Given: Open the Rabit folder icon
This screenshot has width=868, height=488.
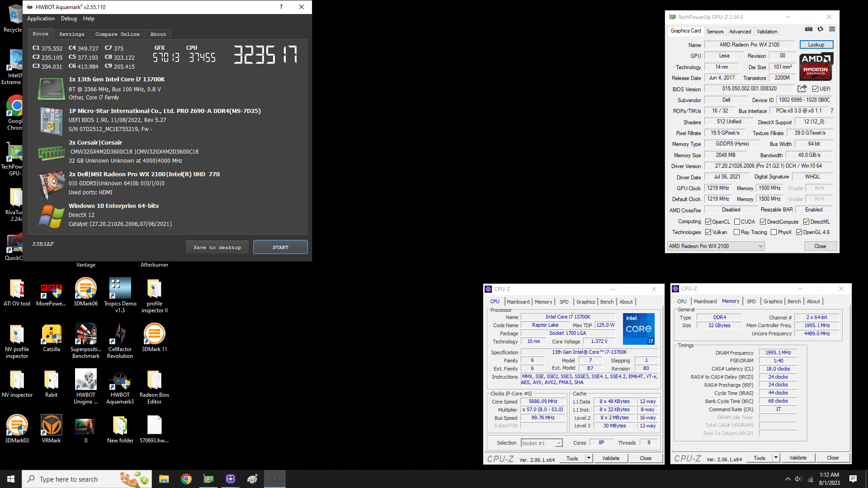Looking at the screenshot, I should click(52, 383).
